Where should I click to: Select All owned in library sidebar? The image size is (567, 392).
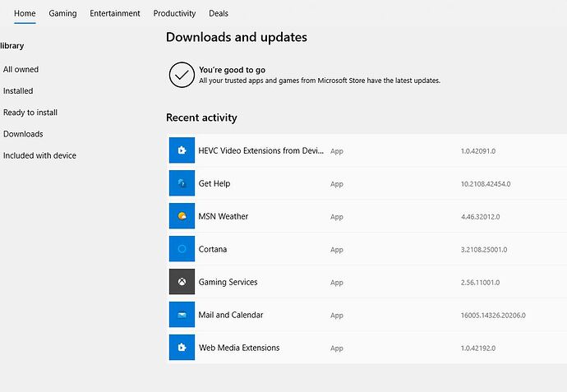pyautogui.click(x=21, y=69)
